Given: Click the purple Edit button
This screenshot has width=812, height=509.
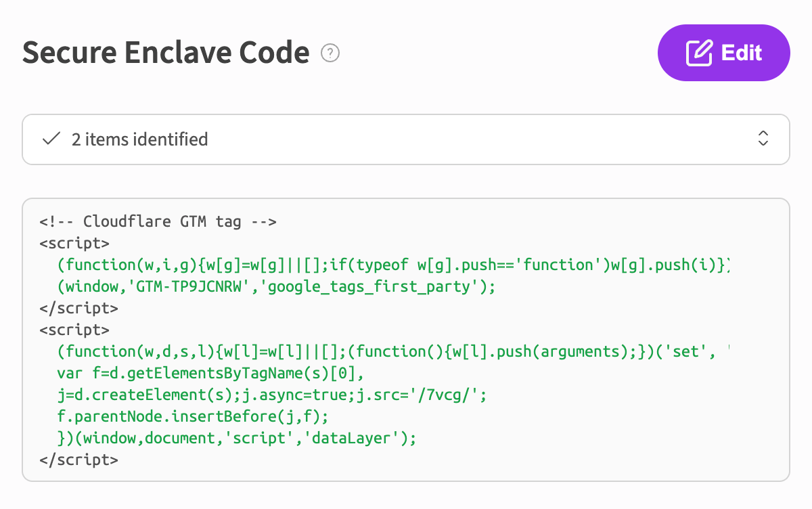Looking at the screenshot, I should pyautogui.click(x=723, y=53).
